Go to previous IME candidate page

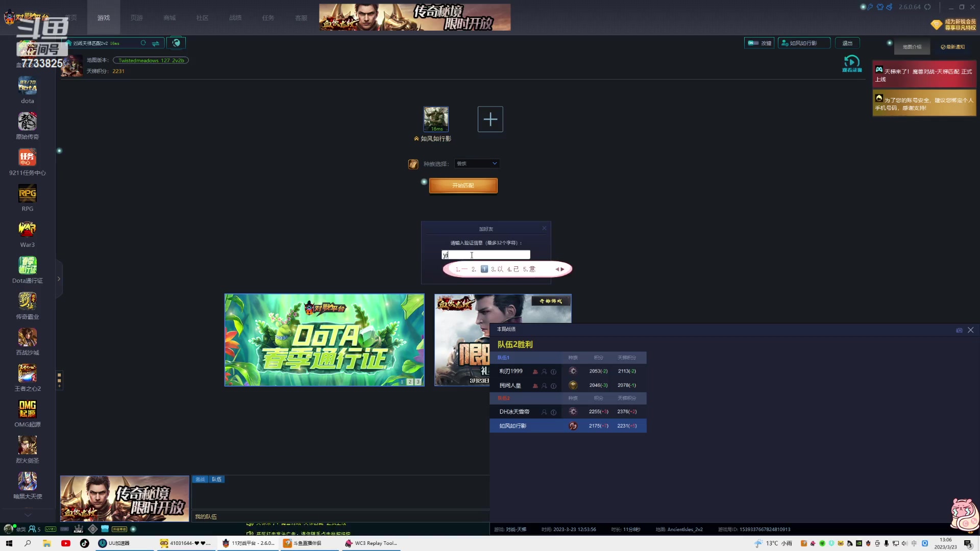point(557,269)
